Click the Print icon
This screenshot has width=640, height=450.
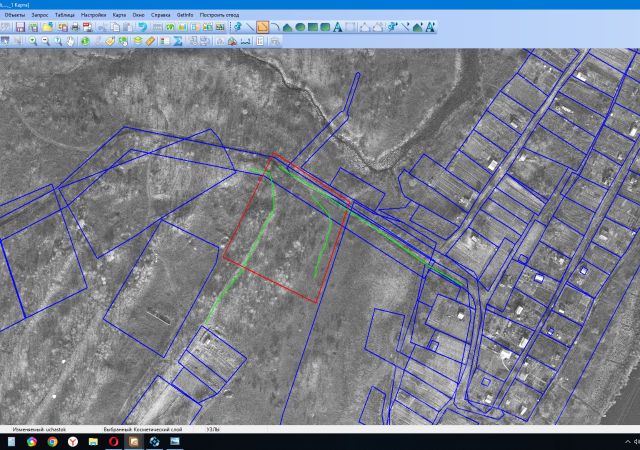(x=75, y=27)
